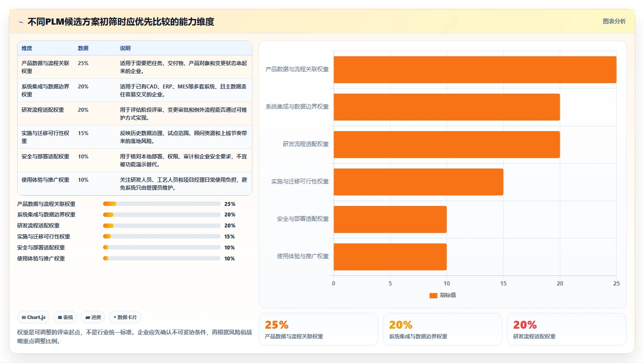
Task: Click the 维度 column header
Action: 27,48
